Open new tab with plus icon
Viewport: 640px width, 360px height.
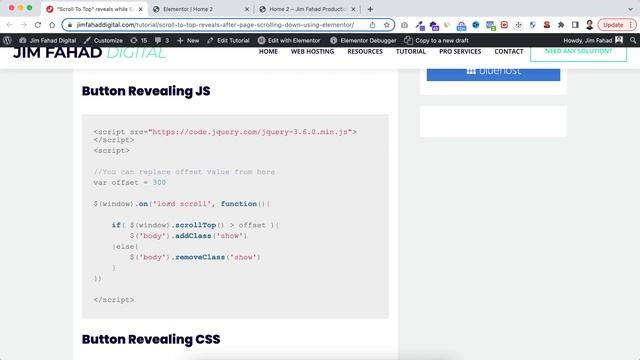(x=370, y=9)
